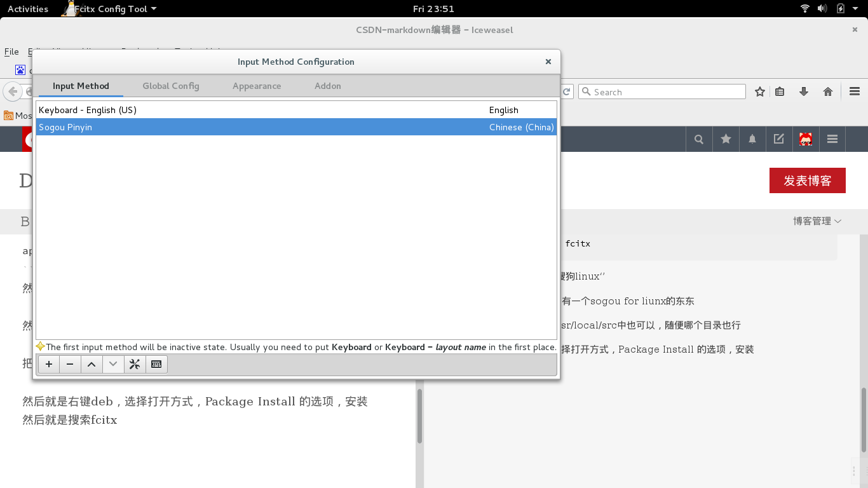Open the Appearance tab
The height and width of the screenshot is (488, 868).
(x=257, y=86)
